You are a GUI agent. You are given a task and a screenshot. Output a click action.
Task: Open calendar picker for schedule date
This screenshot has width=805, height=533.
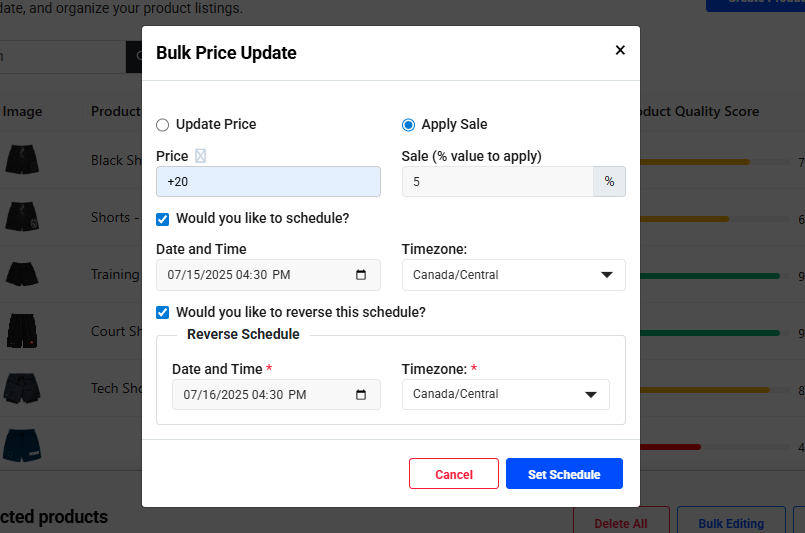pos(361,274)
